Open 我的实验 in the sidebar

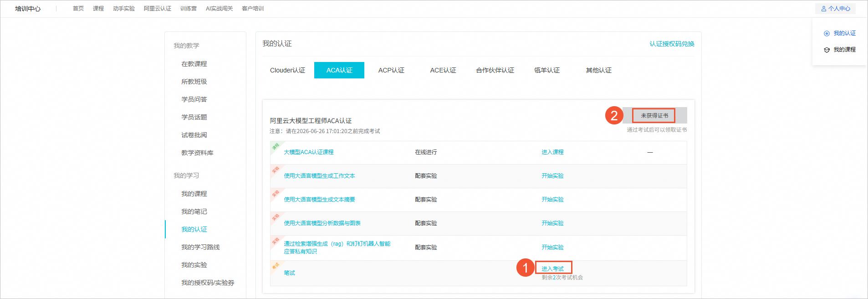point(194,265)
